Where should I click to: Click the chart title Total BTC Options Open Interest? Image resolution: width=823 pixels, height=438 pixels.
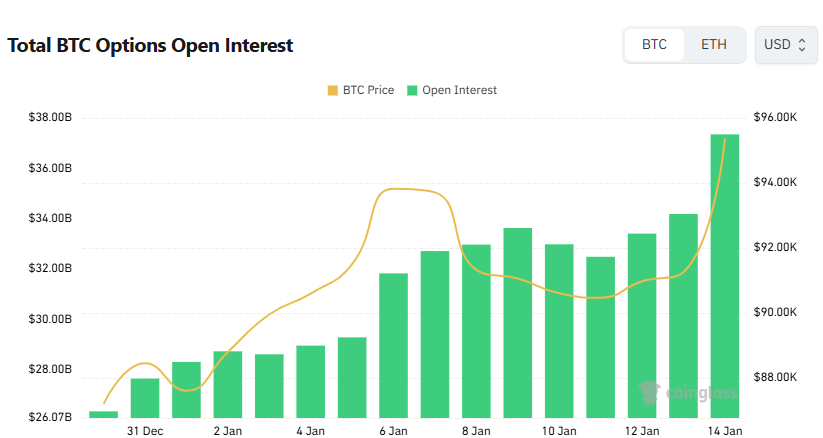[150, 46]
